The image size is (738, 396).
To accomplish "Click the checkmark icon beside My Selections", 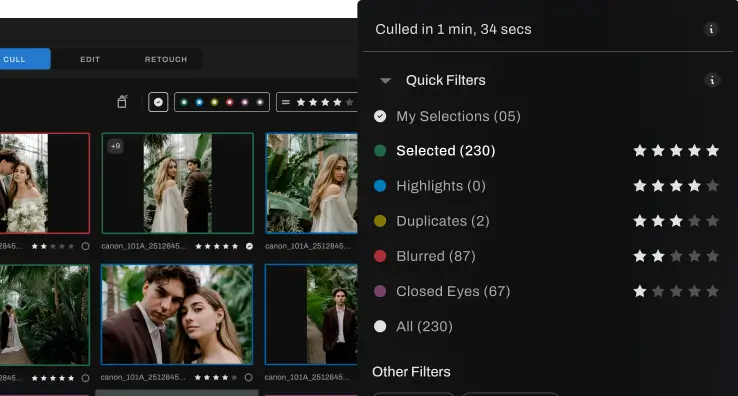I will pyautogui.click(x=380, y=116).
